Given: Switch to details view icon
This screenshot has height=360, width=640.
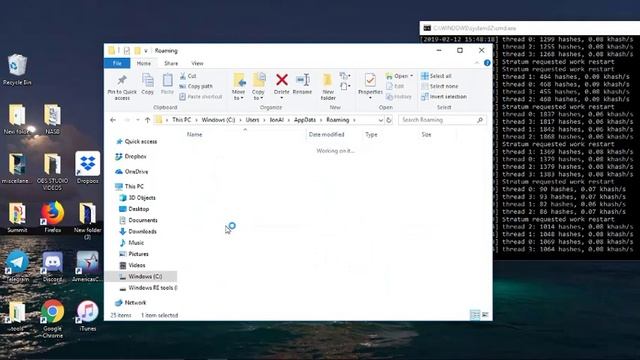Looking at the screenshot, I should point(475,315).
